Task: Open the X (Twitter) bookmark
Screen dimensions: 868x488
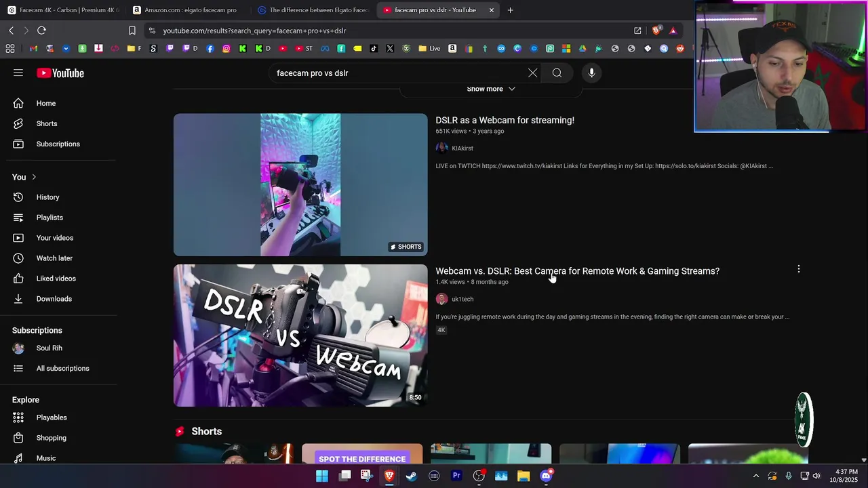Action: 390,49
